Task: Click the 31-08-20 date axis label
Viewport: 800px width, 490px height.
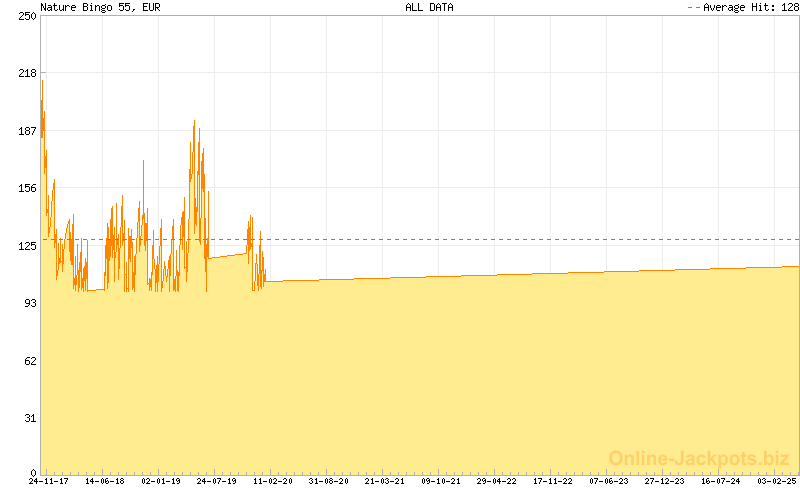Action: tap(329, 481)
